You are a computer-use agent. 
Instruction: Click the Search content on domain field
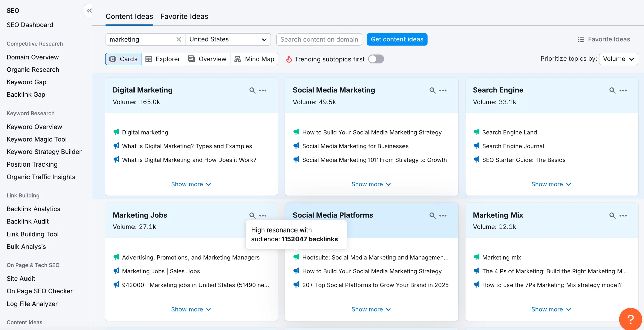[x=319, y=39]
